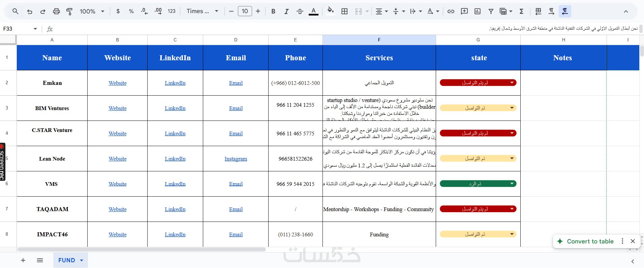
Task: Click the font size input field
Action: pyautogui.click(x=245, y=11)
